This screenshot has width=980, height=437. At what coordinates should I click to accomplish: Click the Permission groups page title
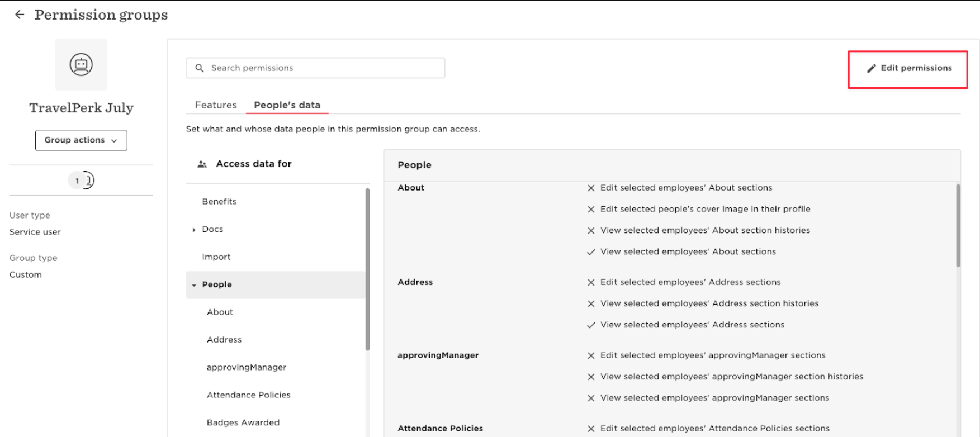[101, 15]
